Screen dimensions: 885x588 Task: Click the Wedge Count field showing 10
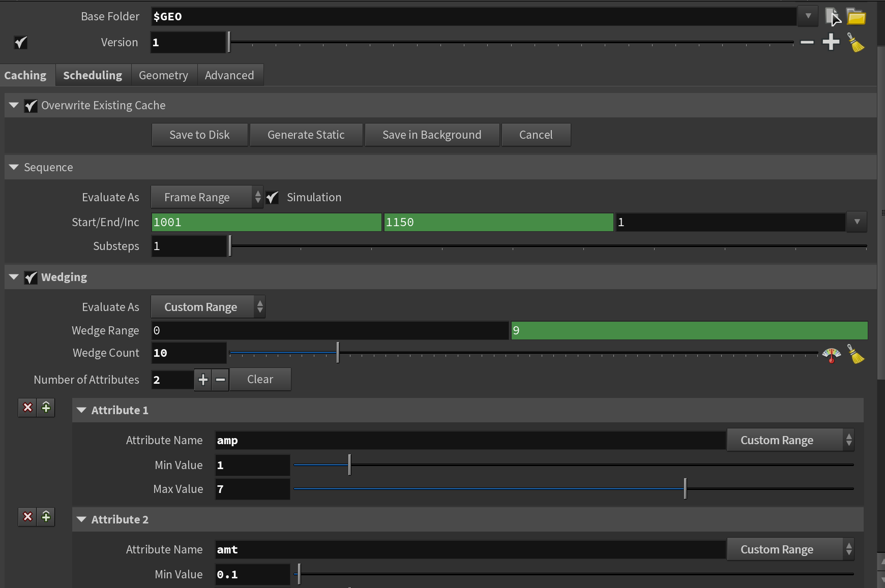point(189,353)
